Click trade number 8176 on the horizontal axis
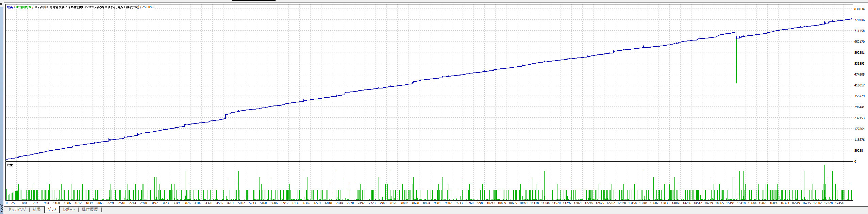The width and height of the screenshot is (868, 214). [394, 203]
